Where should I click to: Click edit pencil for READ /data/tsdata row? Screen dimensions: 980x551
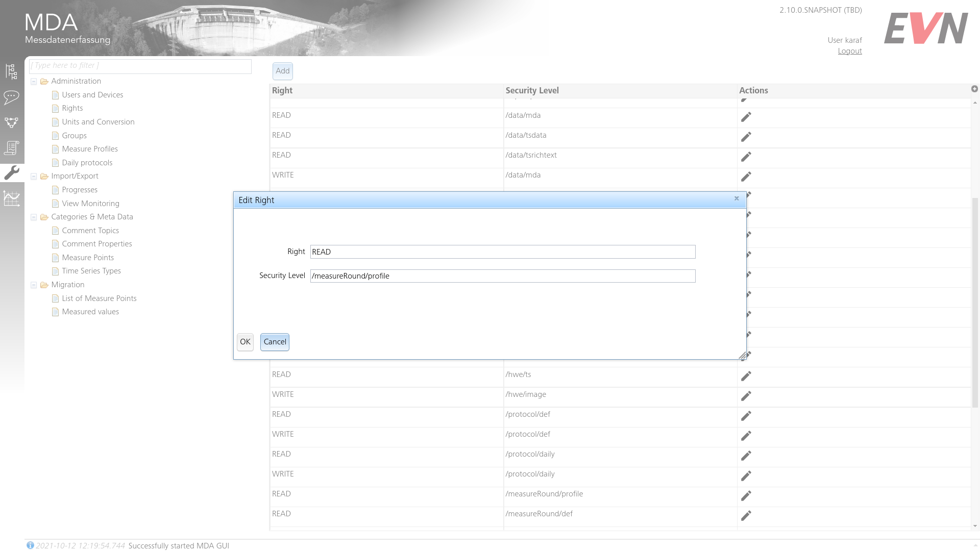click(x=746, y=137)
